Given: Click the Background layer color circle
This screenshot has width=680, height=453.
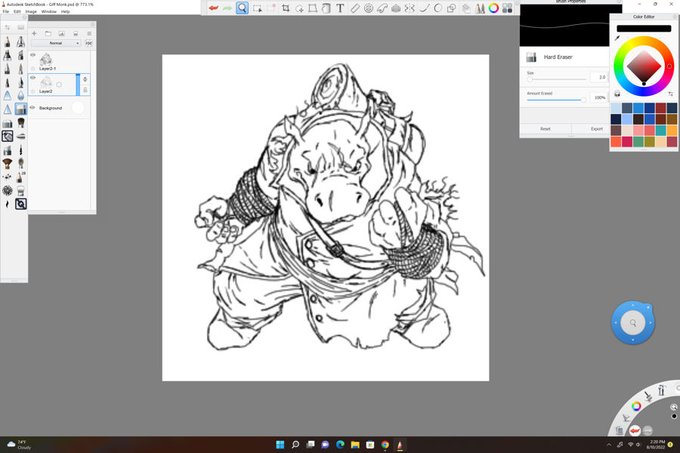Looking at the screenshot, I should click(78, 108).
